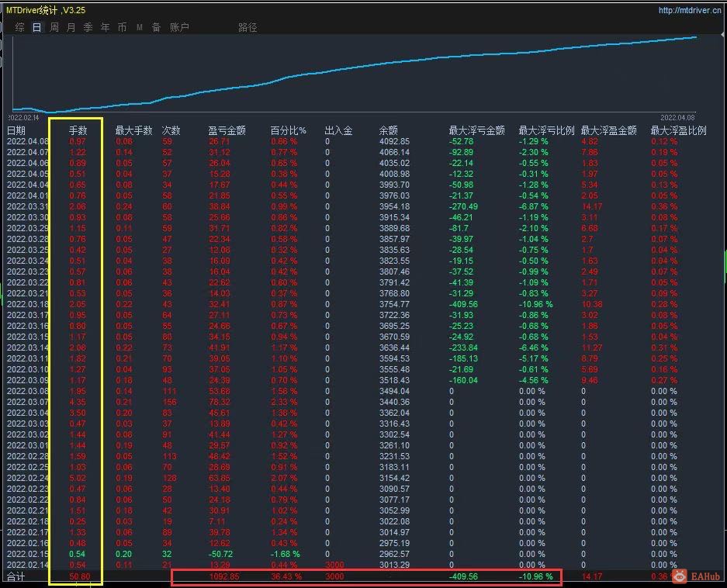The width and height of the screenshot is (727, 588).
Task: Click lots value 5.02 on 2022.02.24
Action: (x=78, y=478)
